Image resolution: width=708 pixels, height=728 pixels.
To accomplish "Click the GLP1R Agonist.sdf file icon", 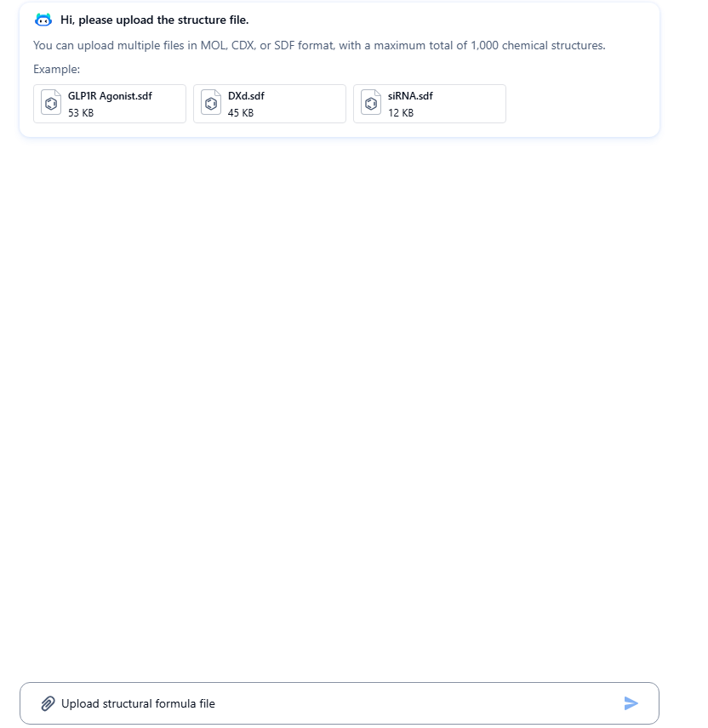I will pos(51,104).
